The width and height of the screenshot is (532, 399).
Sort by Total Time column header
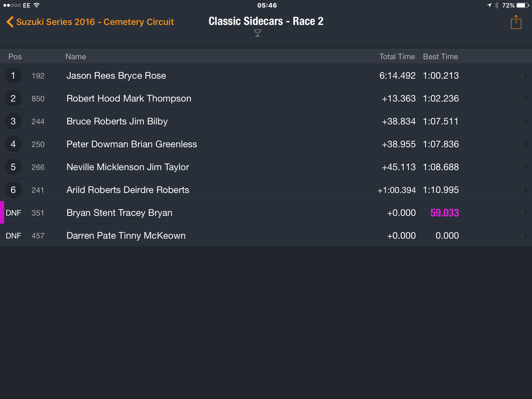[x=397, y=56]
